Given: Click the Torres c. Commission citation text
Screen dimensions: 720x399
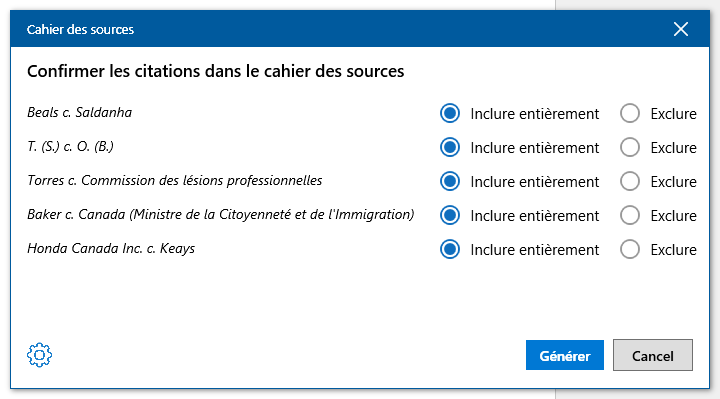Looking at the screenshot, I should tap(174, 180).
